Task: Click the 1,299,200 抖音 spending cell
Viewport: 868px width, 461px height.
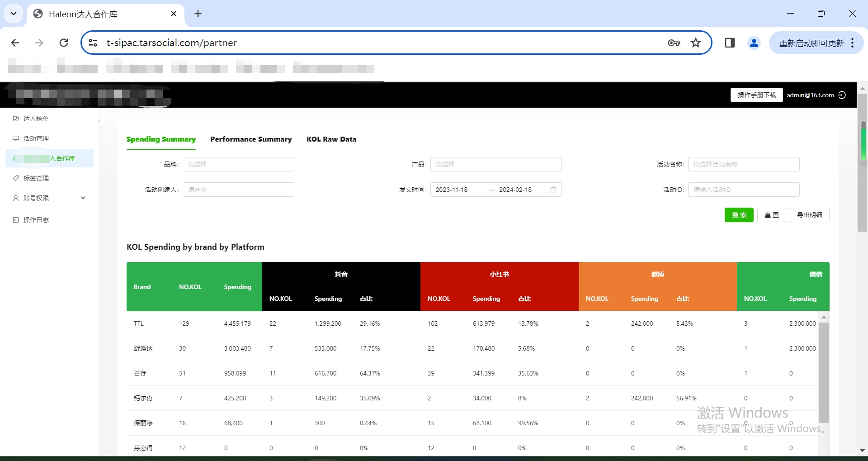Action: click(328, 323)
